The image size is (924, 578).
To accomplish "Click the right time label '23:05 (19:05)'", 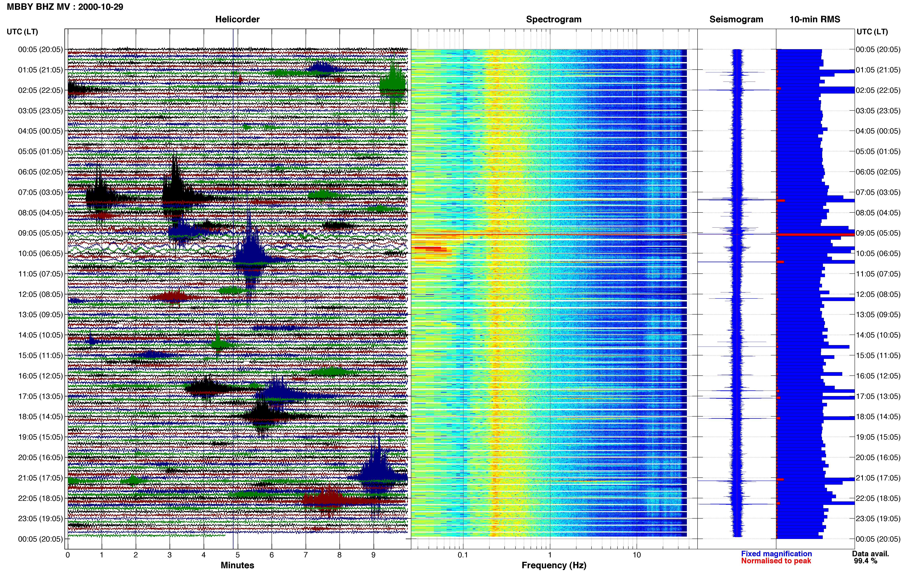I will tap(878, 519).
